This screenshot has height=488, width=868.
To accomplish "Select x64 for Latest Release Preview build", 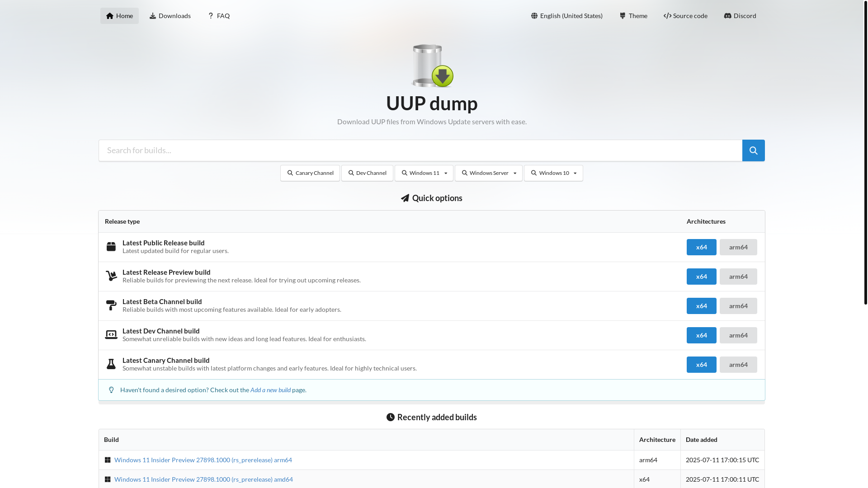I will [x=702, y=277].
